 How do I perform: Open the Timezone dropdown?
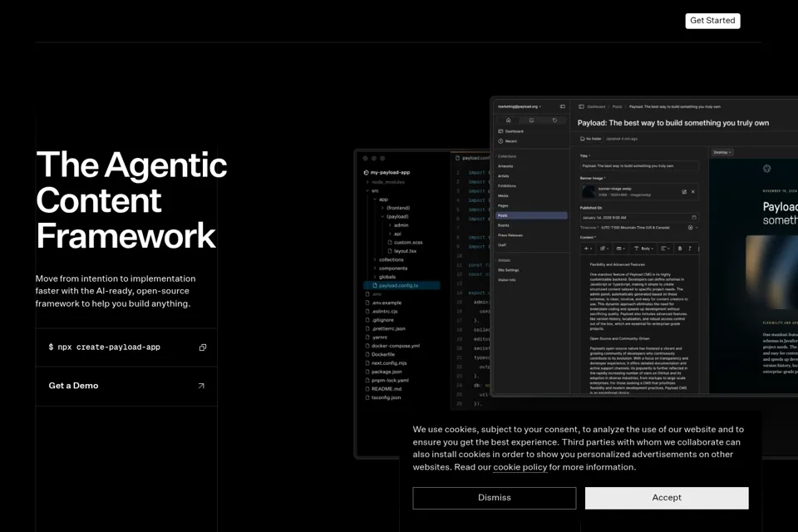point(697,228)
